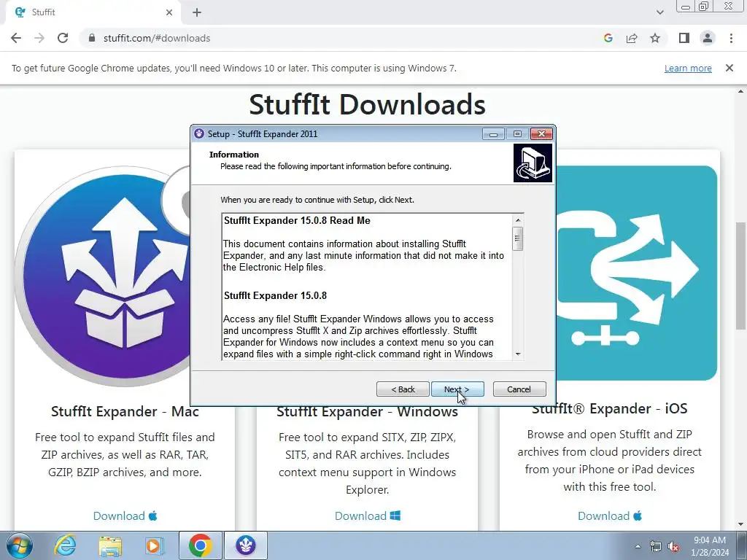The width and height of the screenshot is (747, 560).
Task: Close the Stuffit browser tab
Action: pyautogui.click(x=169, y=12)
